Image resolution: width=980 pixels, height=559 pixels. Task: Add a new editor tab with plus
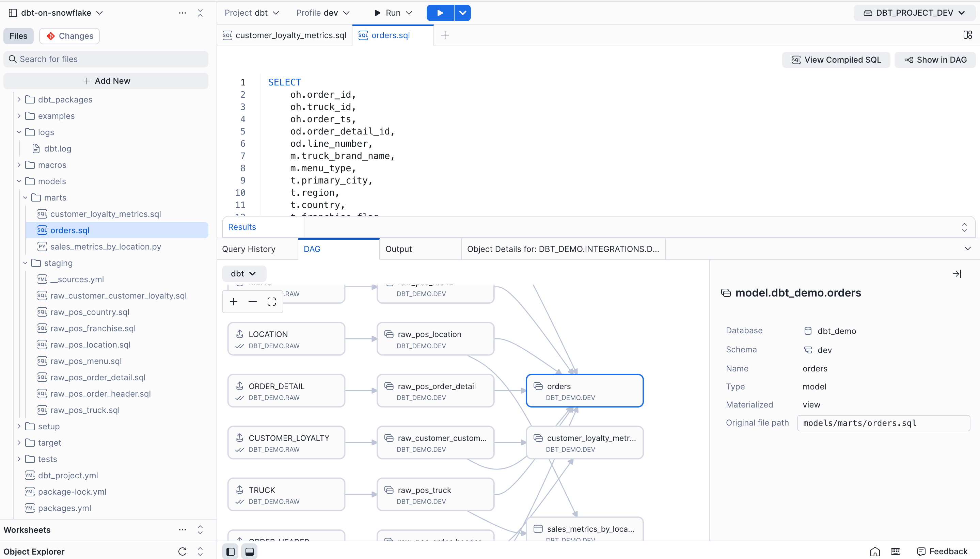tap(445, 35)
